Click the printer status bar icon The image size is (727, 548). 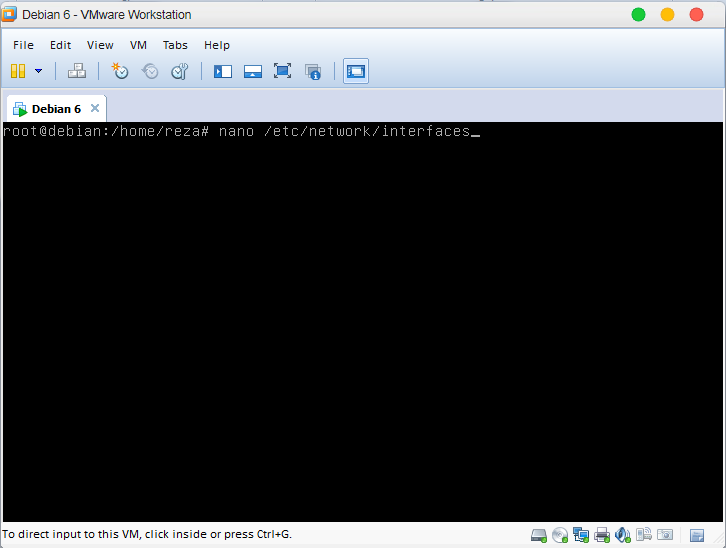[x=602, y=535]
